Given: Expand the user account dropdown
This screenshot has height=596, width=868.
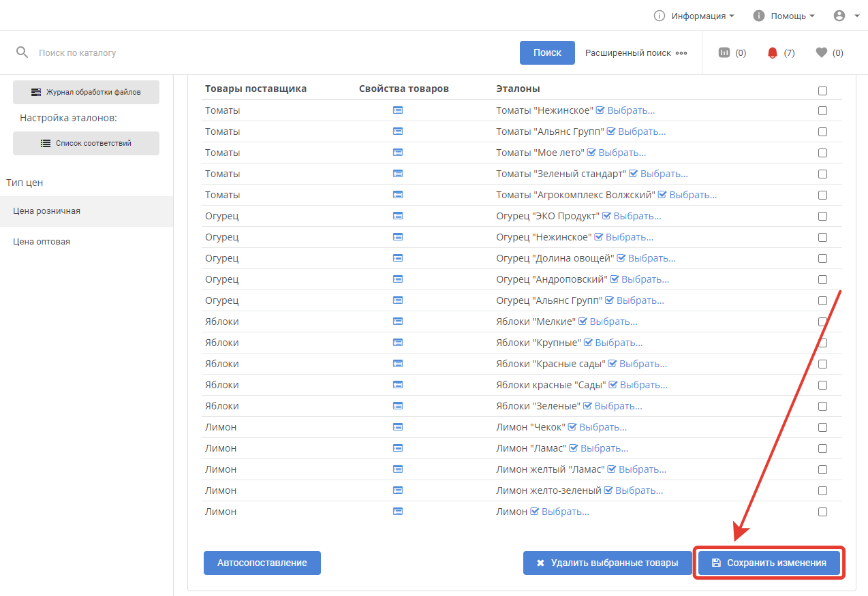Looking at the screenshot, I should click(x=846, y=16).
